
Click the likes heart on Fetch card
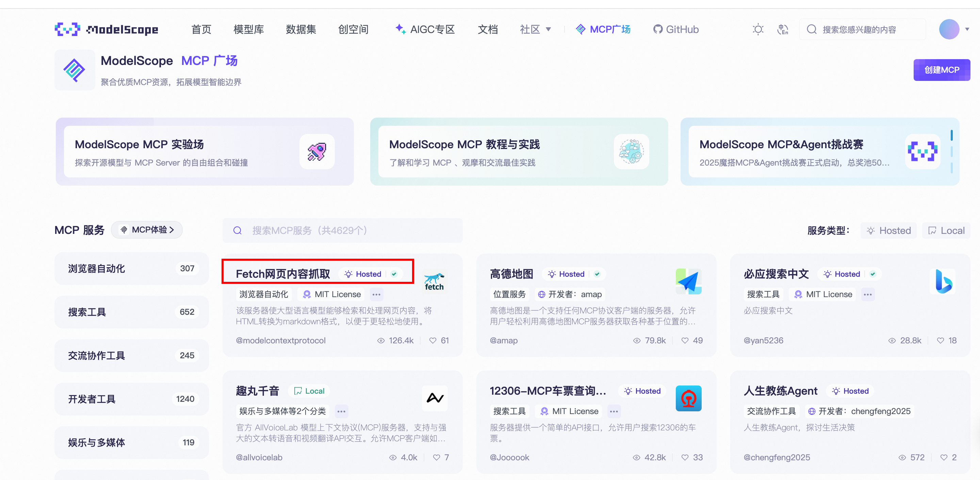(432, 341)
